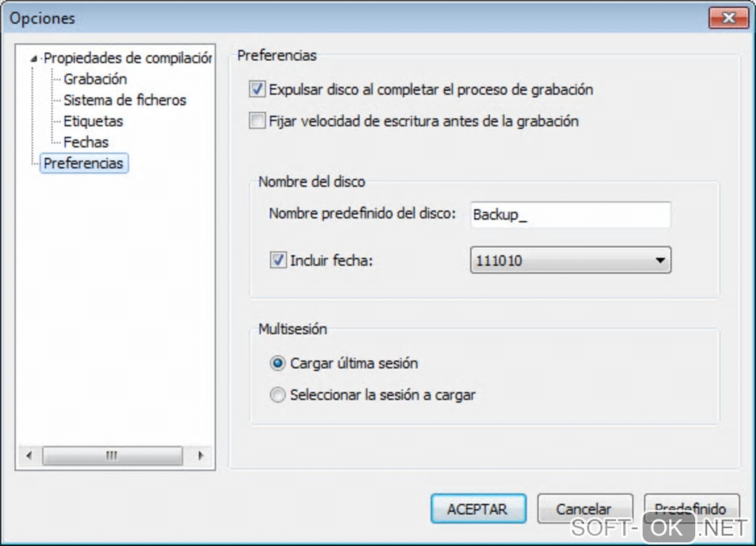756x546 pixels.
Task: Click the Nombre predefinido del disco field
Action: tap(569, 215)
